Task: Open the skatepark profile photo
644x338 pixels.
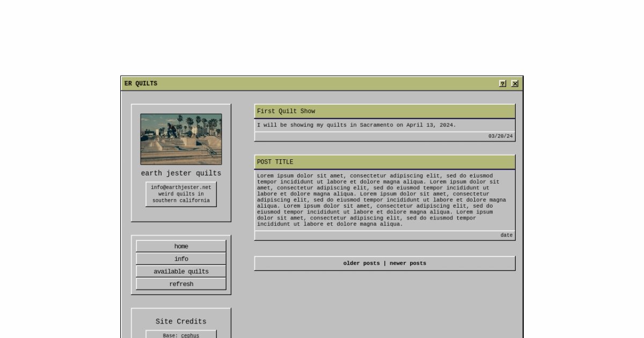Action: click(181, 139)
